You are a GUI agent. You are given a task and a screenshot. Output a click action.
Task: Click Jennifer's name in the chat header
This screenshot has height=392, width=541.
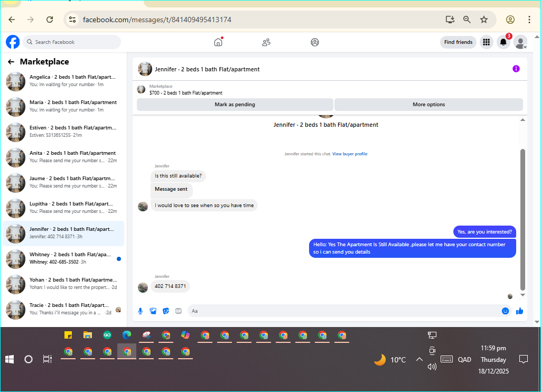point(207,69)
